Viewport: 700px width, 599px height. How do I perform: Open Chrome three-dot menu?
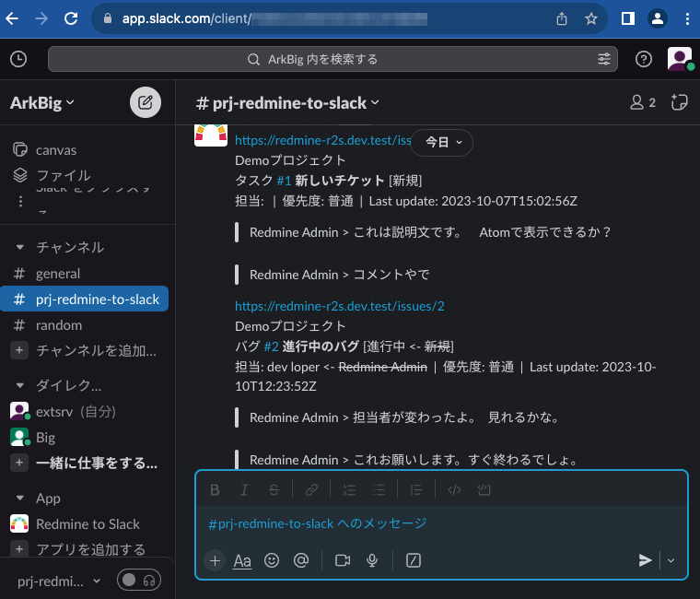tap(687, 18)
